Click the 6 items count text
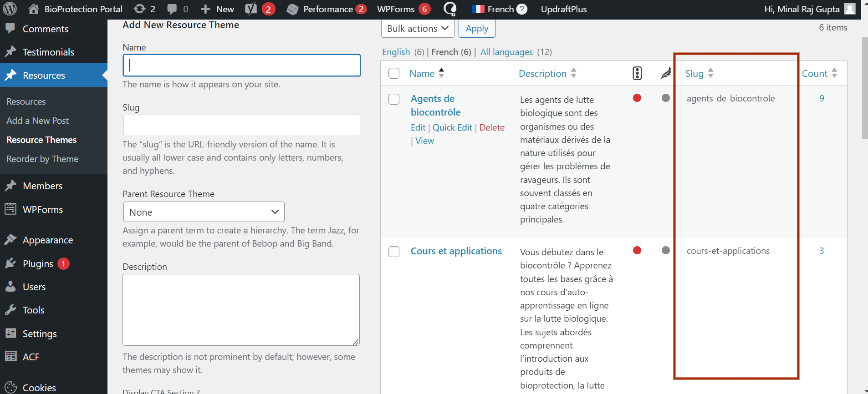 coord(833,27)
